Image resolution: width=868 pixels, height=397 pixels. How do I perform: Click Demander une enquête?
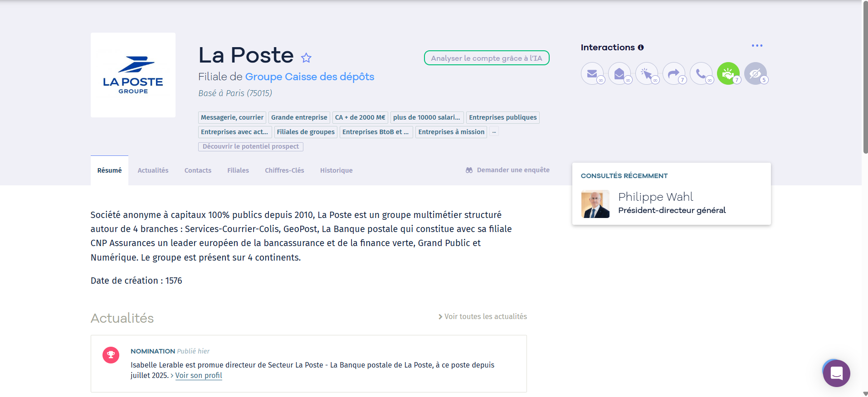[507, 170]
